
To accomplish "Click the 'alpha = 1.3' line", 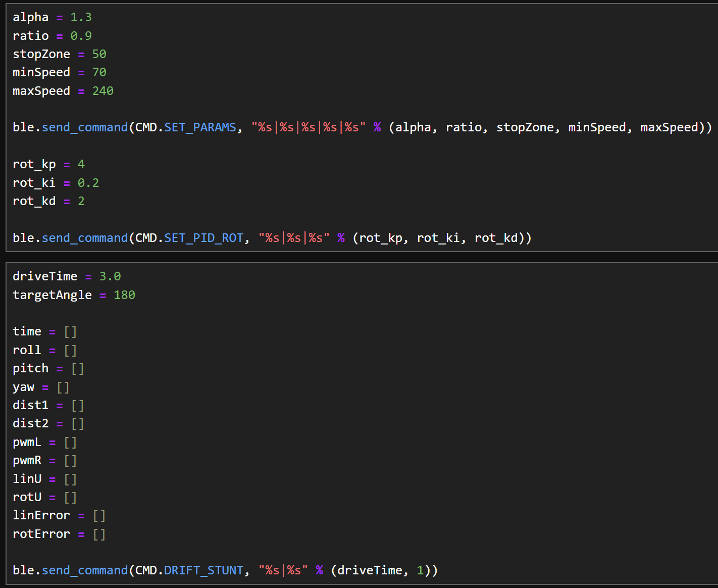I will [52, 17].
